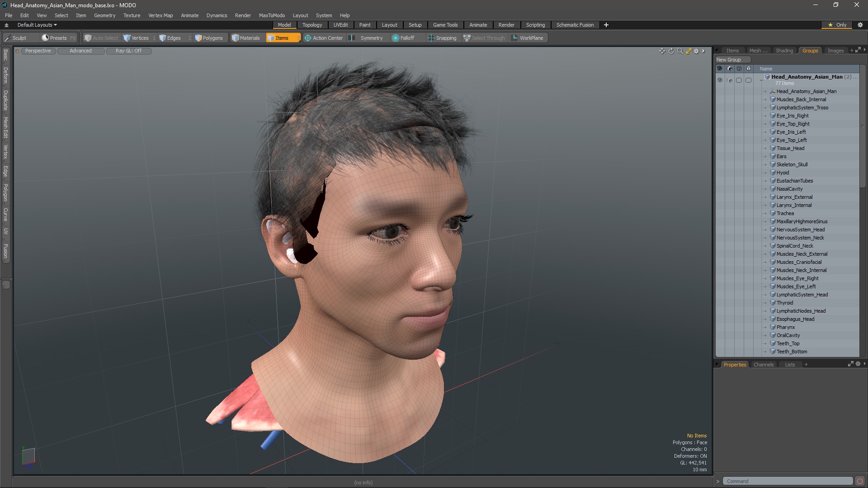Toggle render camera icon for Head_Anatomy_Asian_Man group

(729, 80)
